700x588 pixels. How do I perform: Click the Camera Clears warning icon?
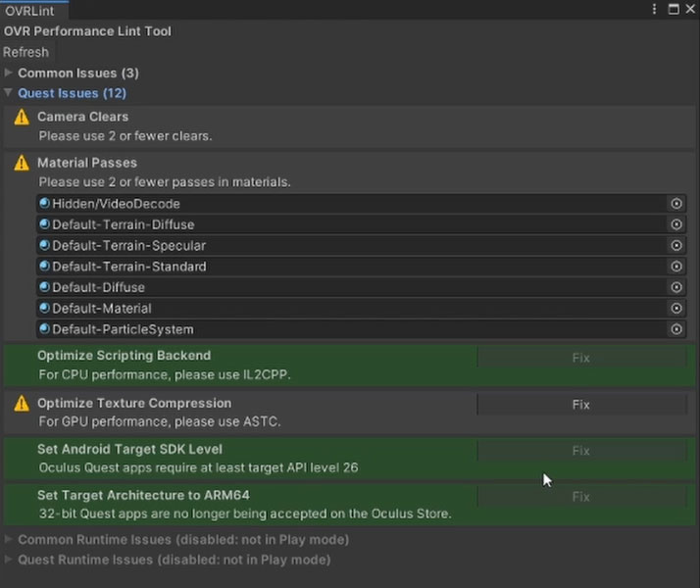pyautogui.click(x=22, y=118)
